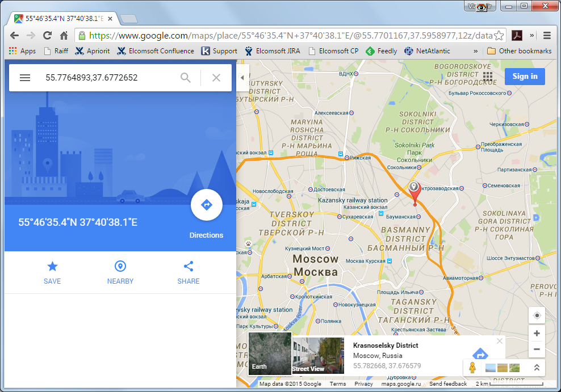Clear the search box with X
The image size is (561, 392).
pyautogui.click(x=216, y=78)
